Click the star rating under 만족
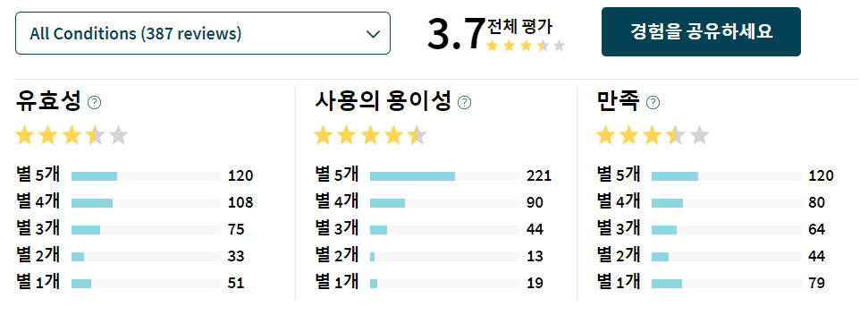 pos(653,135)
